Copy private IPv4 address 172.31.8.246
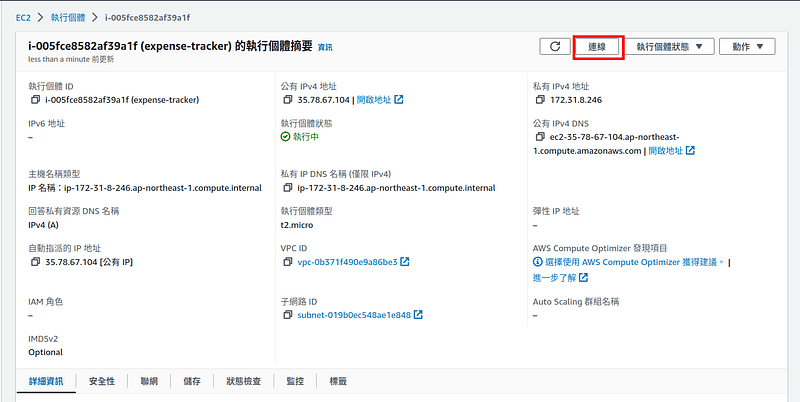The width and height of the screenshot is (800, 402). [x=540, y=100]
